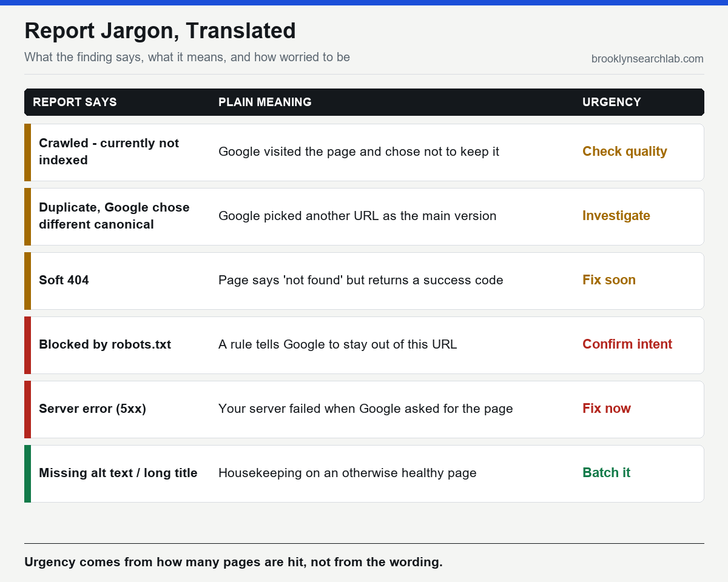Select 'Duplicate, Google chose different canonical' finding
Screen dimensions: 728x582
114,216
